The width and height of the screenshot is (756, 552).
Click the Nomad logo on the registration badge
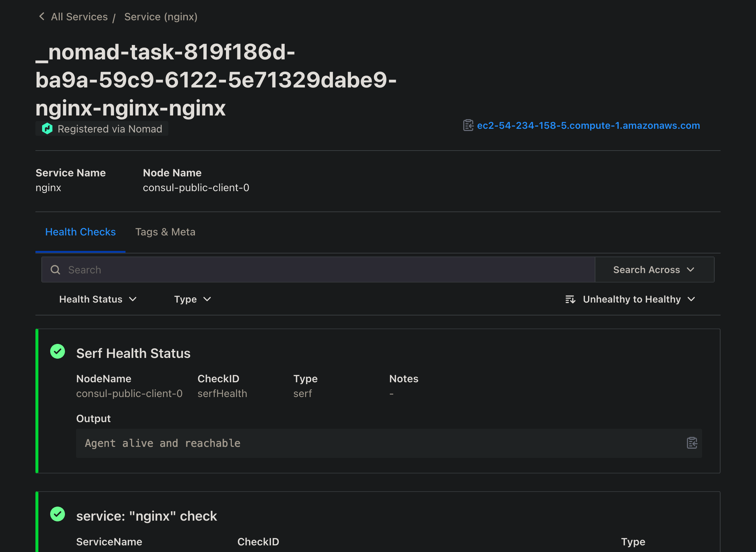(47, 129)
